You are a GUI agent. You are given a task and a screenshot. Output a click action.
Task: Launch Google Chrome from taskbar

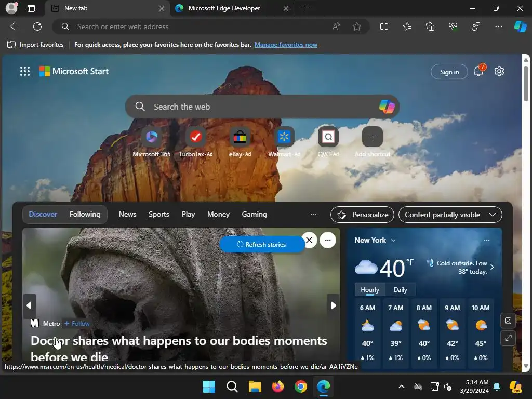[x=301, y=387]
